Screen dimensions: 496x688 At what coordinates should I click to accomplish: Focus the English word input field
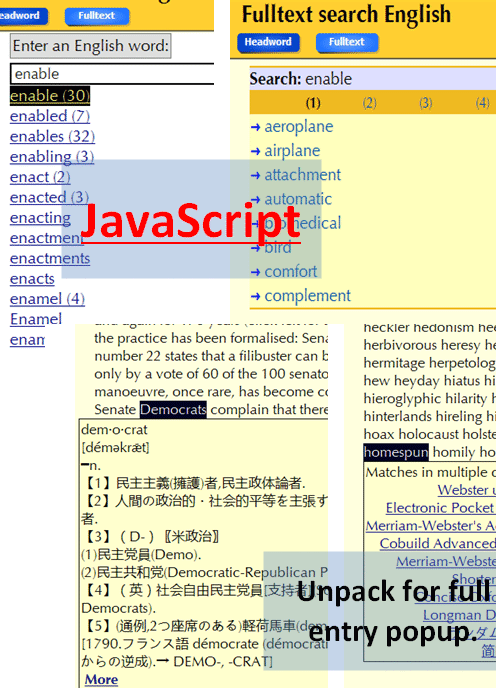click(112, 74)
